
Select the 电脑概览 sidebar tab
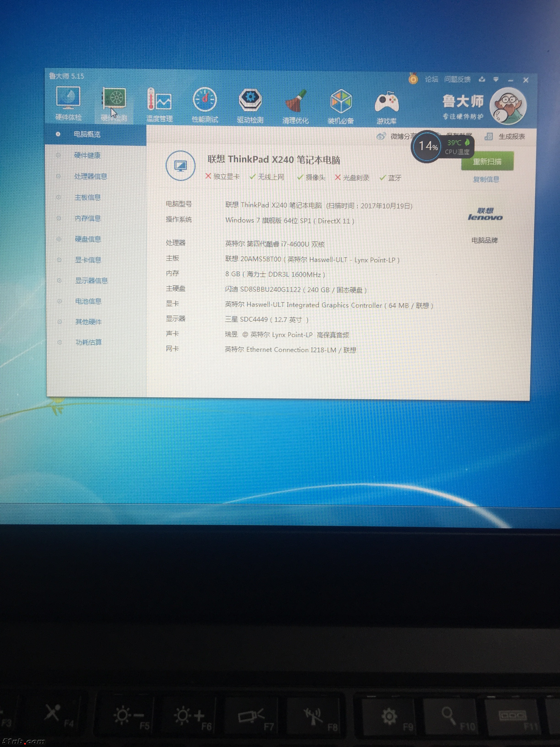click(96, 134)
